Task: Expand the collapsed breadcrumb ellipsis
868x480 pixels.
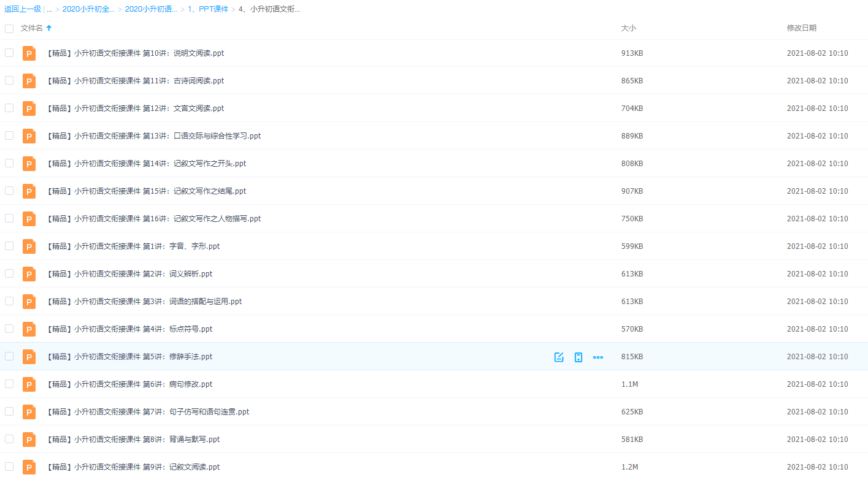Action: coord(49,9)
